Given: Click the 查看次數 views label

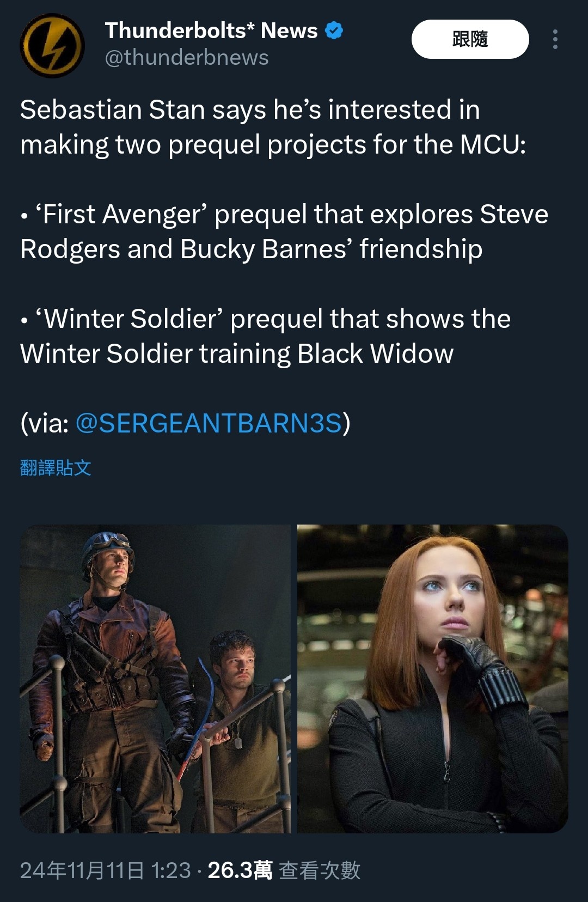Looking at the screenshot, I should tap(320, 870).
